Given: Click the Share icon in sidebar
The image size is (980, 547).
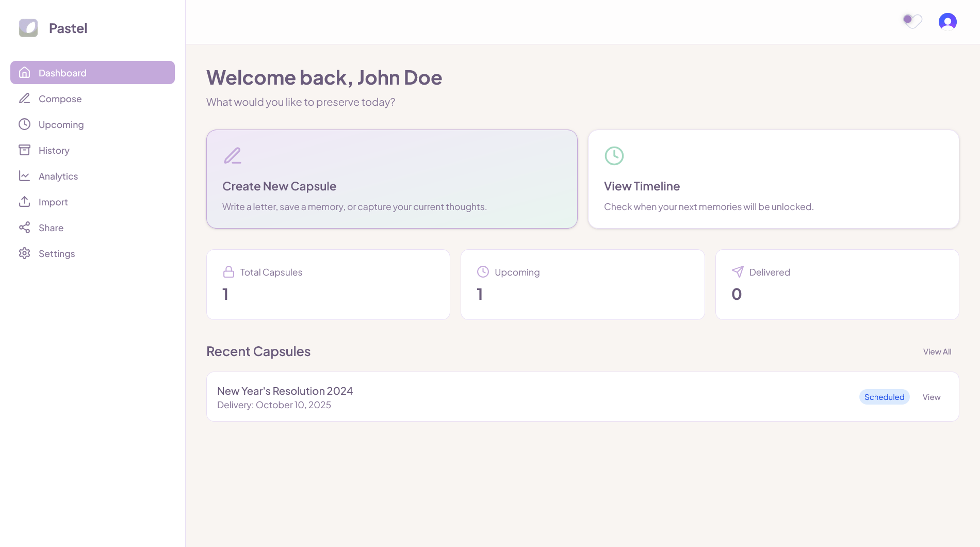Looking at the screenshot, I should click(x=24, y=228).
